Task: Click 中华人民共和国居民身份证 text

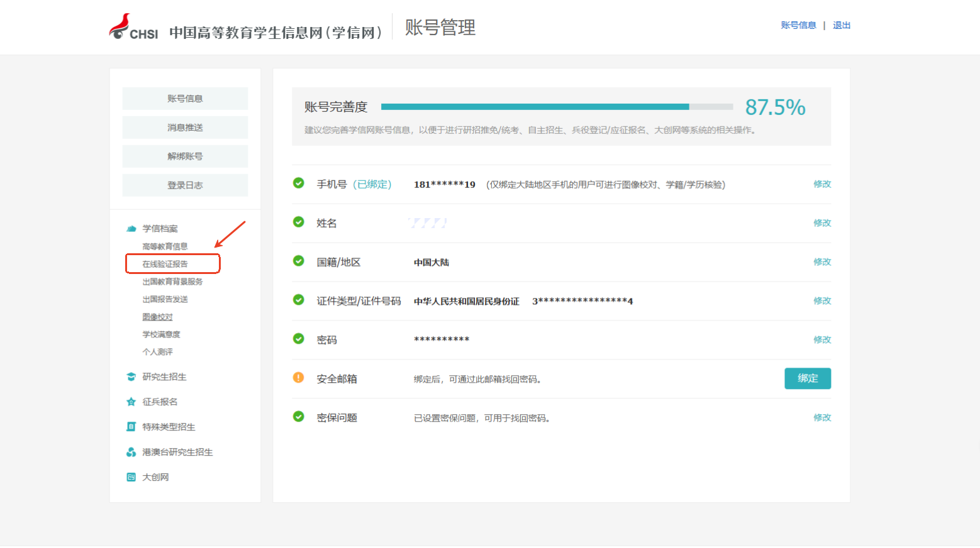Action: point(467,302)
